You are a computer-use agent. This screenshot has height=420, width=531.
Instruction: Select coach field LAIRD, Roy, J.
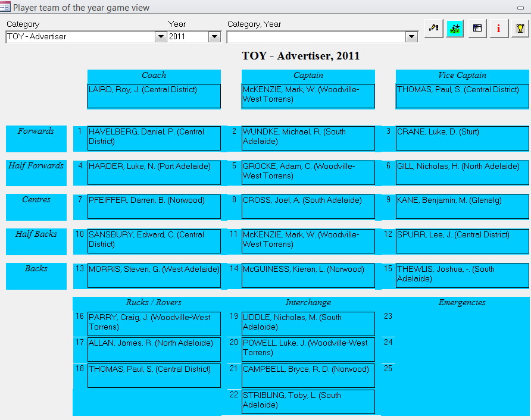(154, 96)
